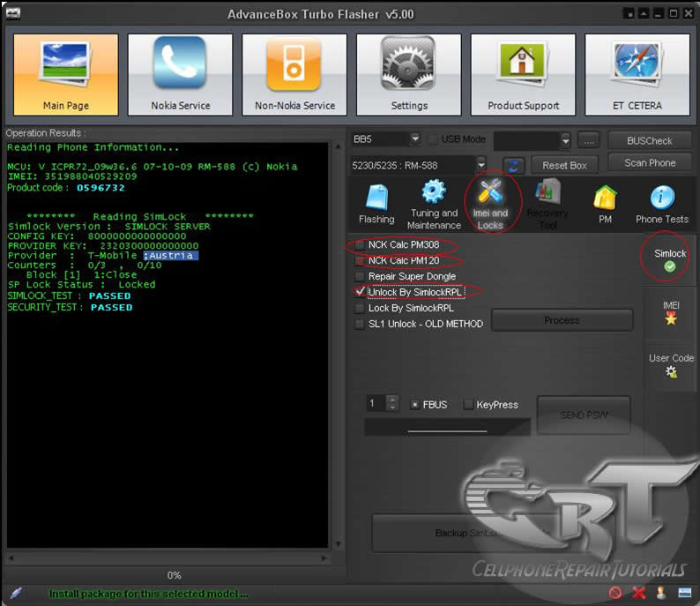Viewport: 700px width, 606px height.
Task: Click the feather icon in status bar
Action: point(16,593)
